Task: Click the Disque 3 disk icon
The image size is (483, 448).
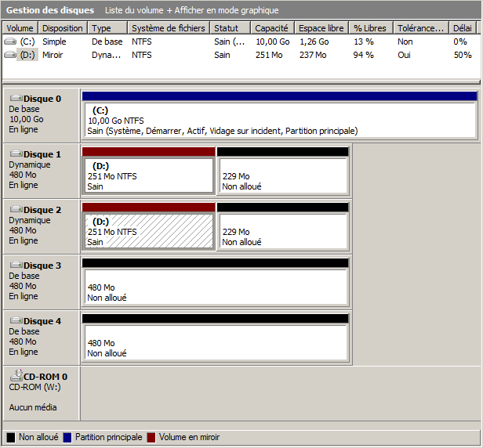Action: [16, 266]
